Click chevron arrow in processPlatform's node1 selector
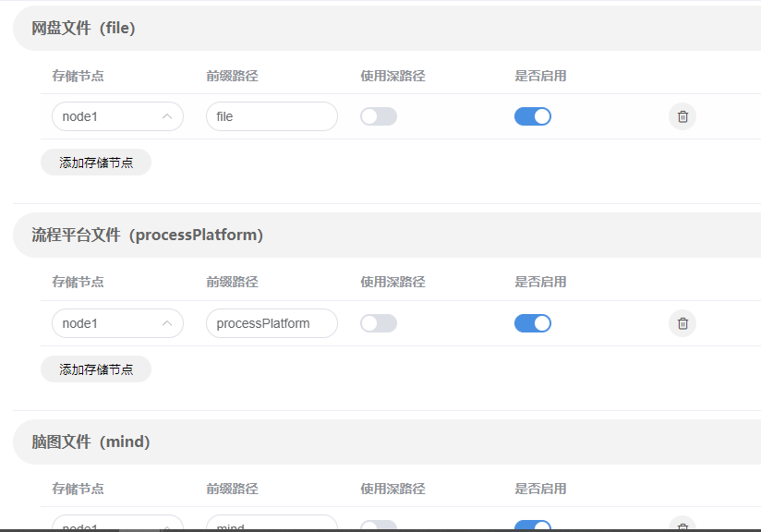 pyautogui.click(x=167, y=323)
